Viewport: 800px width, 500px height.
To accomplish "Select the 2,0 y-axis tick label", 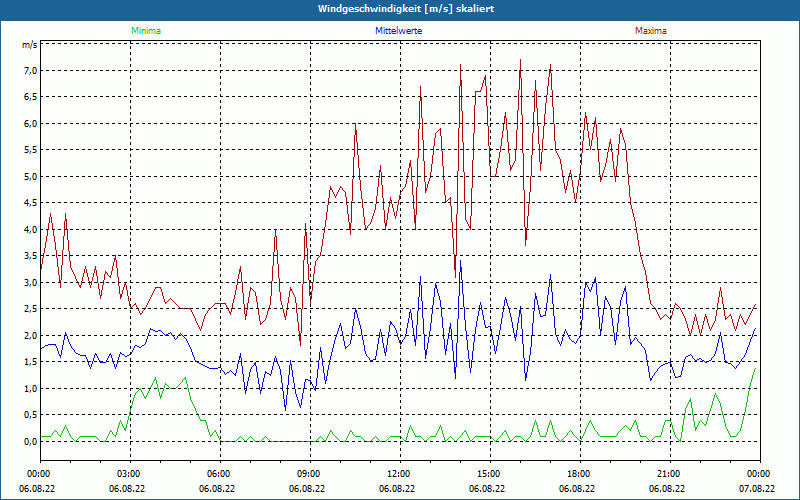I will click(29, 336).
